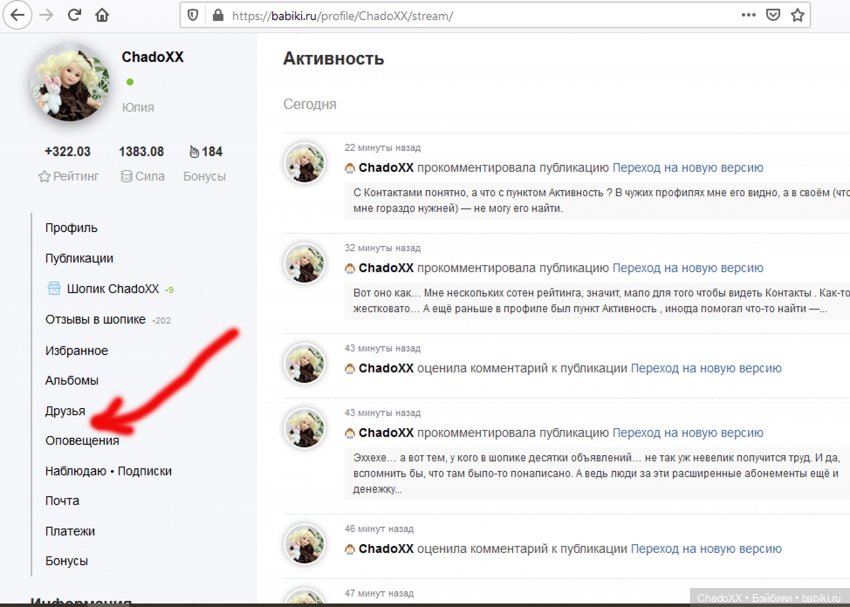Open Почта from the sidebar
This screenshot has height=607, width=850.
click(62, 501)
